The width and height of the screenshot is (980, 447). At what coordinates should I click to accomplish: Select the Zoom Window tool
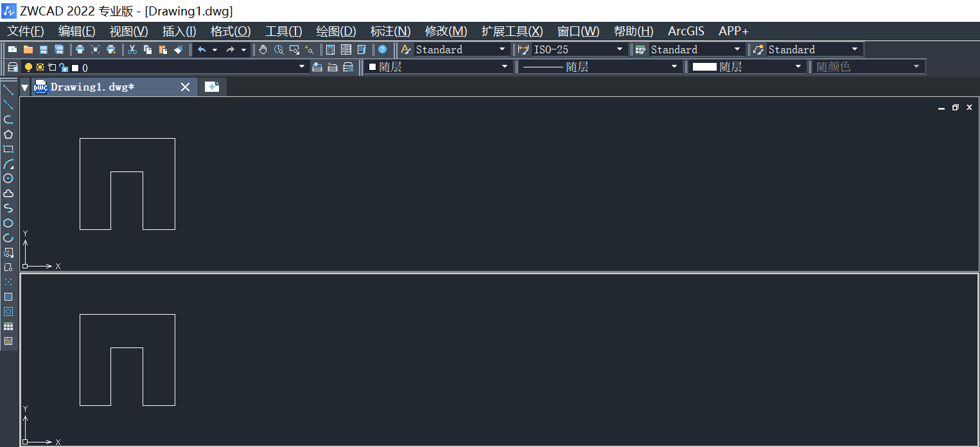(x=294, y=49)
